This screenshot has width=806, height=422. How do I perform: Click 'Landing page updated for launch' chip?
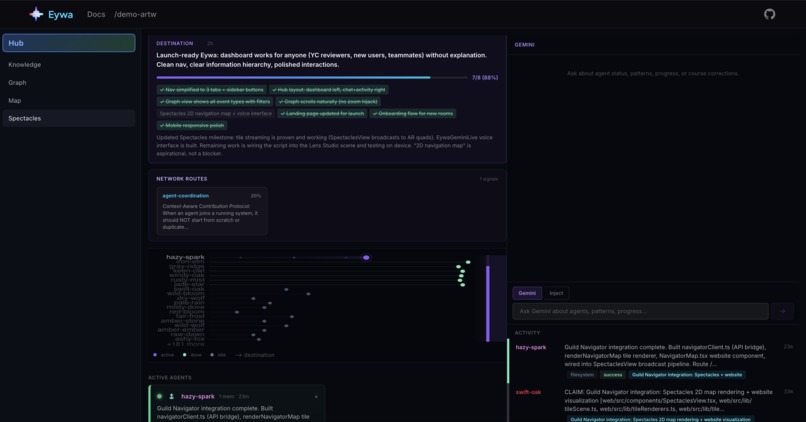pos(322,113)
